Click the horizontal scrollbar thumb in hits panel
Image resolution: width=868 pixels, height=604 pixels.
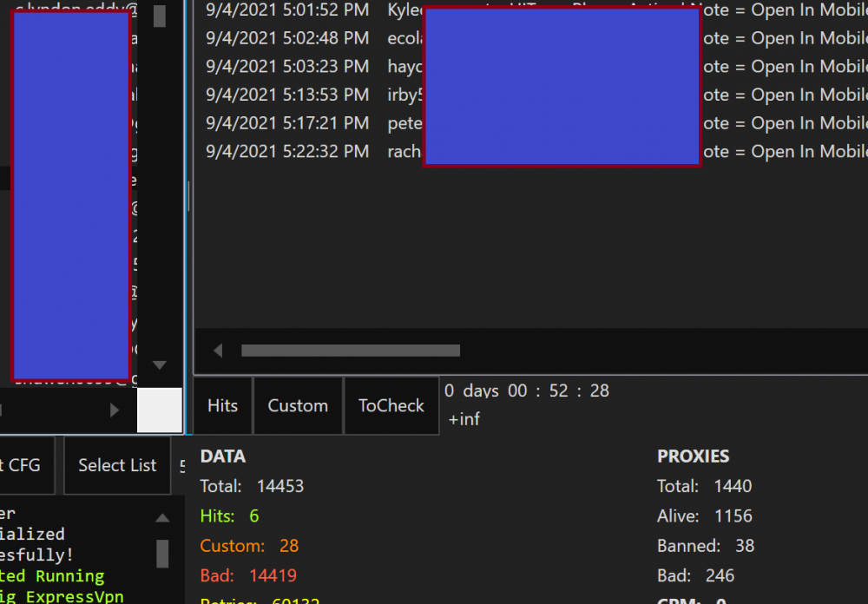[x=350, y=351]
